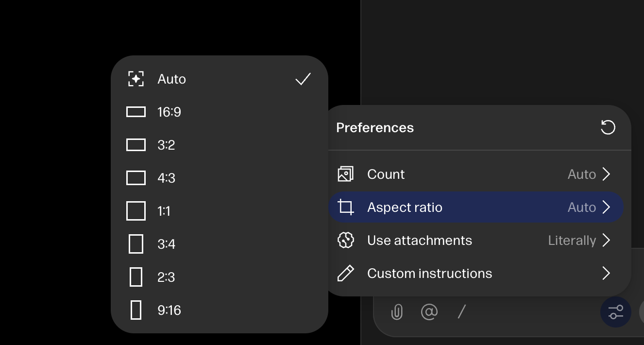
Task: Click the Use attachments icon
Action: pyautogui.click(x=346, y=241)
